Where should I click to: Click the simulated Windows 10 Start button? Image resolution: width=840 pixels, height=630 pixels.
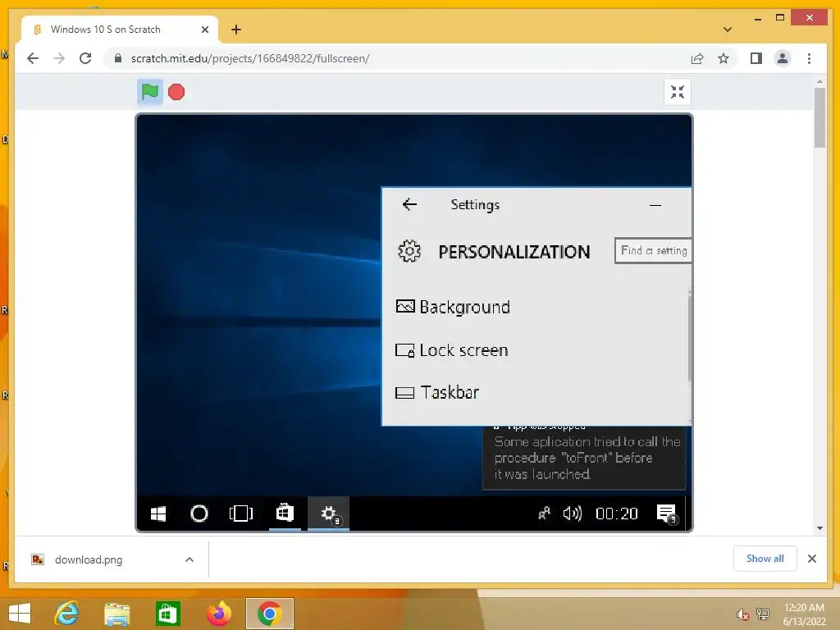click(x=158, y=514)
